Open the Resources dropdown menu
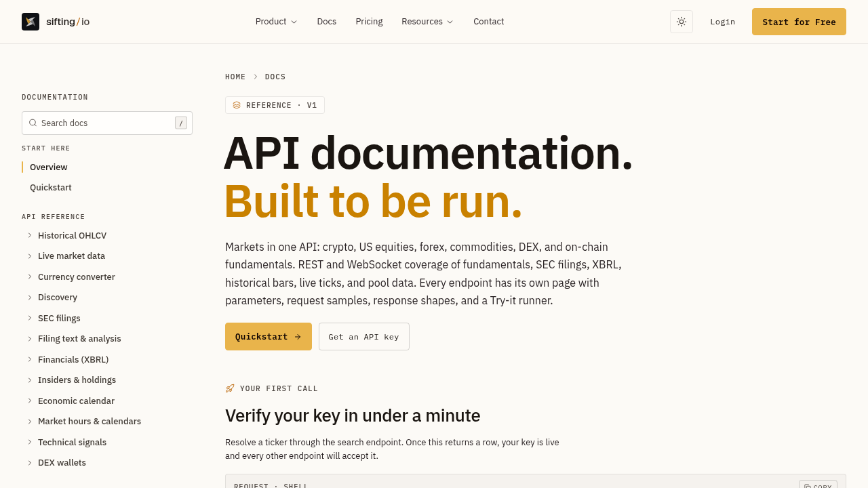The image size is (868, 488). (427, 22)
